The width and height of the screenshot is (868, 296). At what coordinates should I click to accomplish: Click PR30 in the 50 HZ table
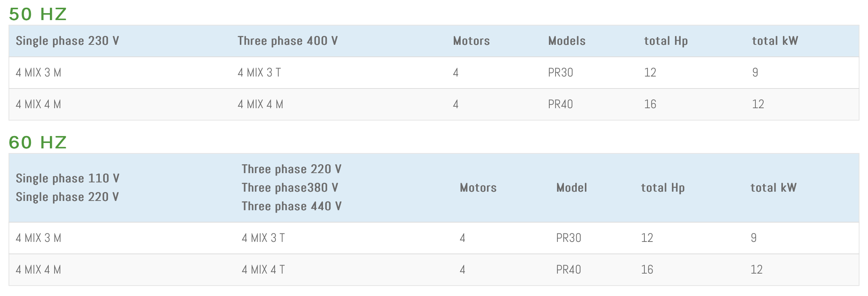(x=560, y=73)
